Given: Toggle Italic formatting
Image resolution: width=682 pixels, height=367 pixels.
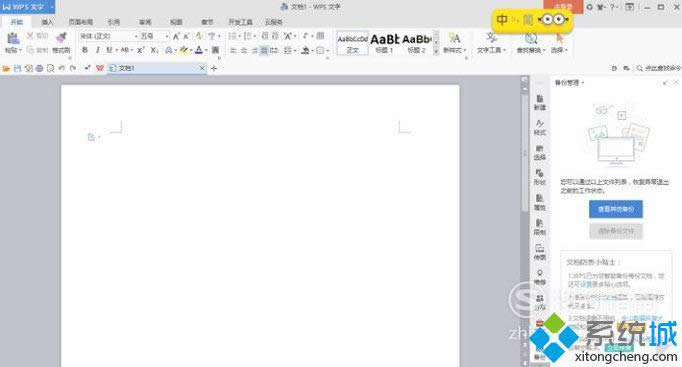Looking at the screenshot, I should coord(97,50).
